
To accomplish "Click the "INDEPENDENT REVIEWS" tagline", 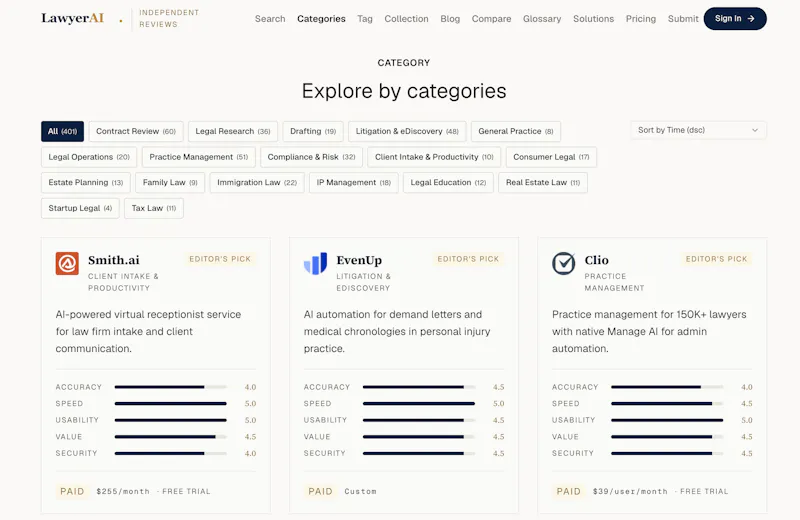I will point(169,18).
